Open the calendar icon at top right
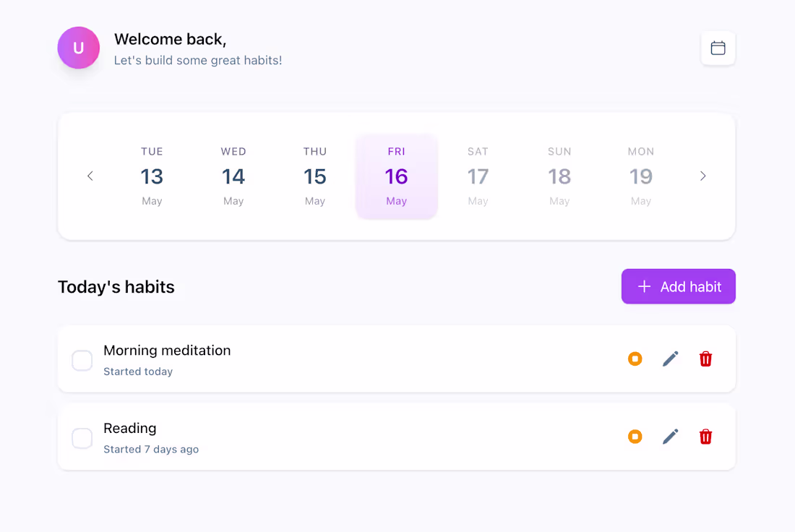795x532 pixels. 718,48
